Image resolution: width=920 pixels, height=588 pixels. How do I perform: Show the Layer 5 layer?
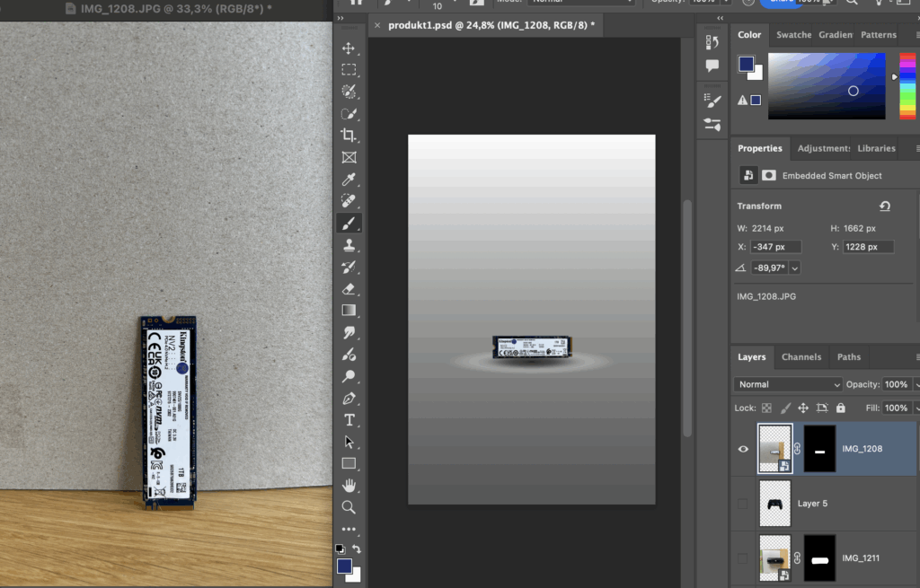[743, 504]
